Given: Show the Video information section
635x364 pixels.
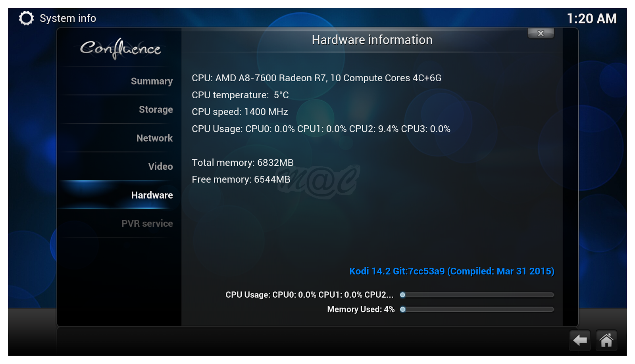Looking at the screenshot, I should click(x=160, y=167).
